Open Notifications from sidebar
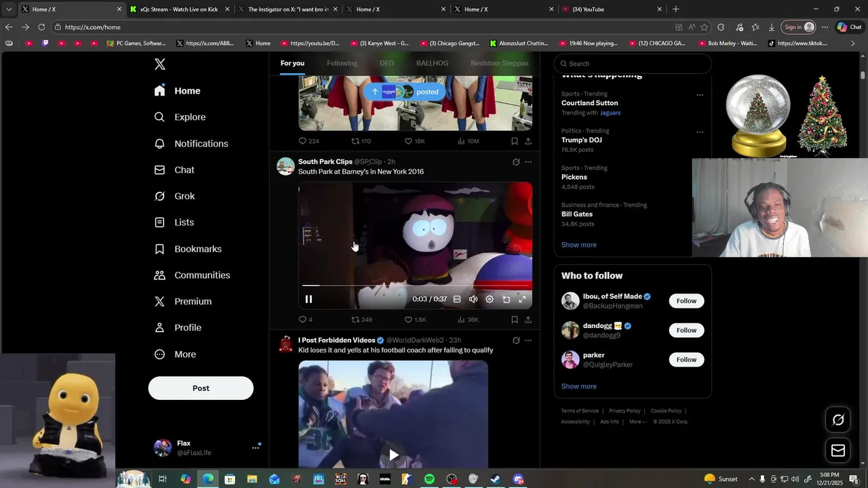The width and height of the screenshot is (868, 488). (191, 144)
